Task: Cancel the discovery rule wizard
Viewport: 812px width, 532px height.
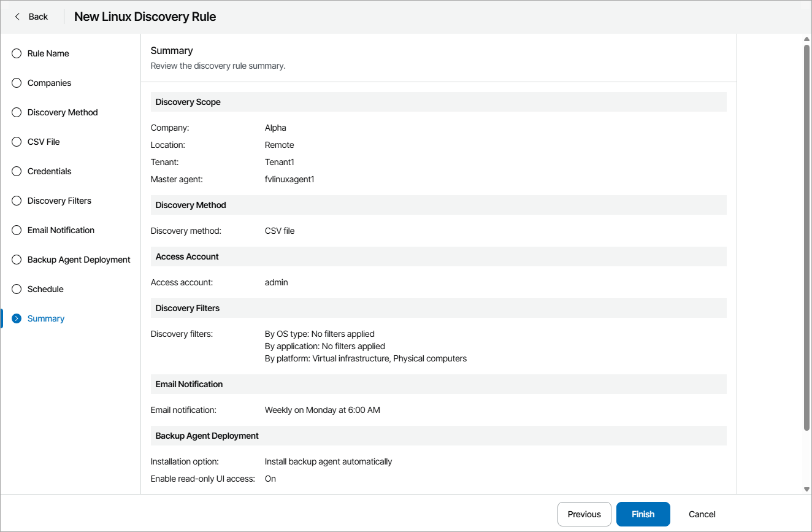Action: click(702, 514)
